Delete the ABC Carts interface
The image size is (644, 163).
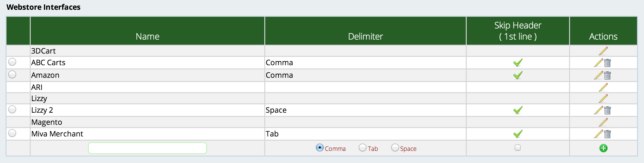pos(607,63)
